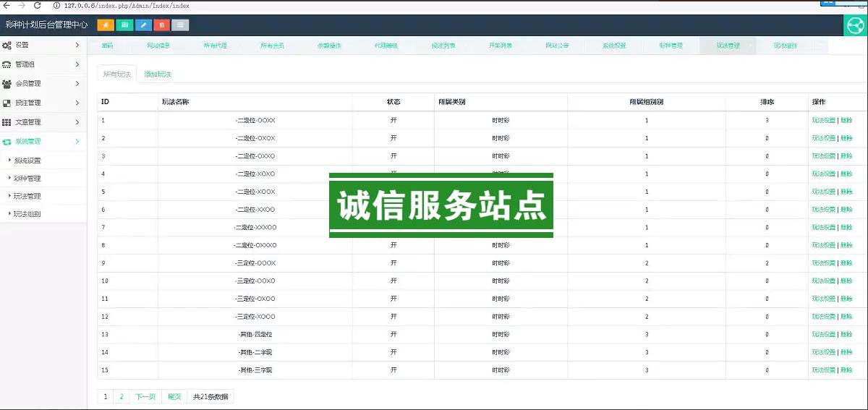Open 彩种管理 in the sidebar submenu

(x=27, y=179)
